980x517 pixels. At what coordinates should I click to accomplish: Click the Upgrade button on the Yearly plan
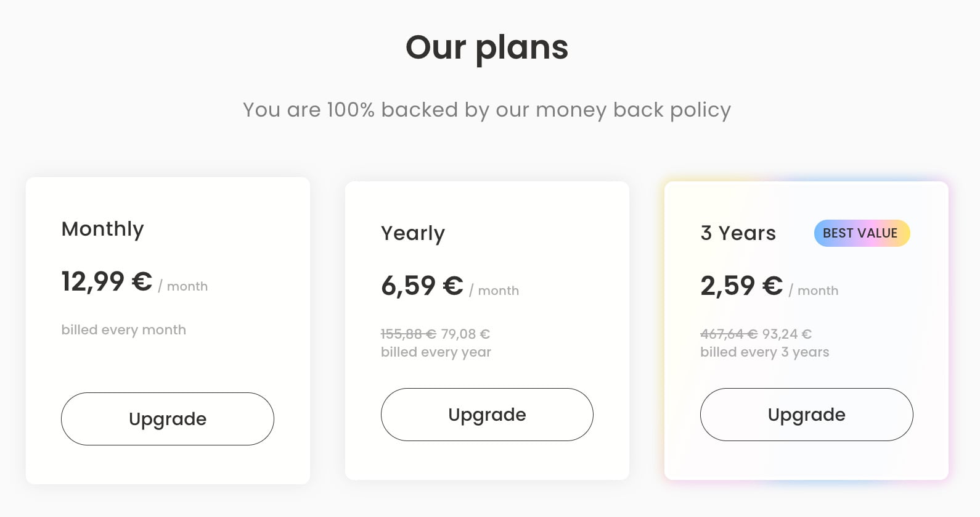(486, 415)
